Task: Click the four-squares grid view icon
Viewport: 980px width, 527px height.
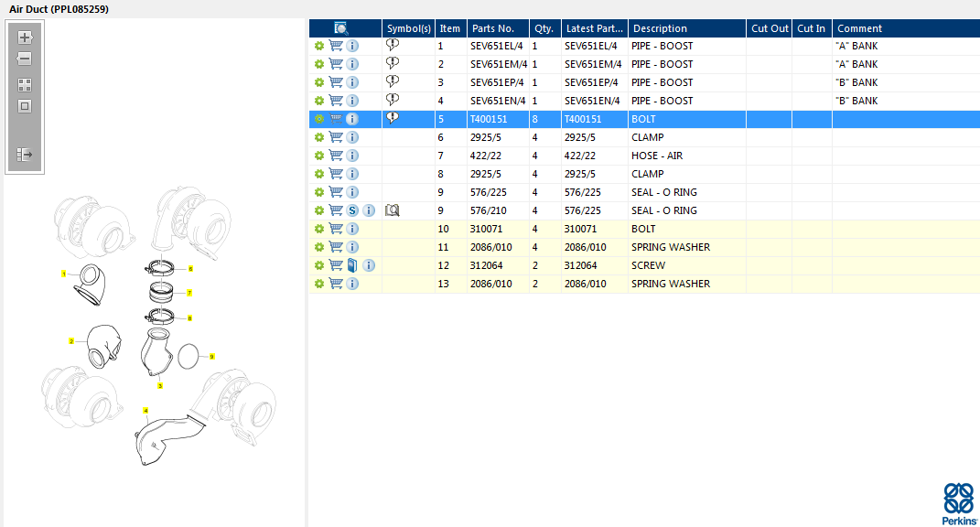Action: tap(25, 85)
